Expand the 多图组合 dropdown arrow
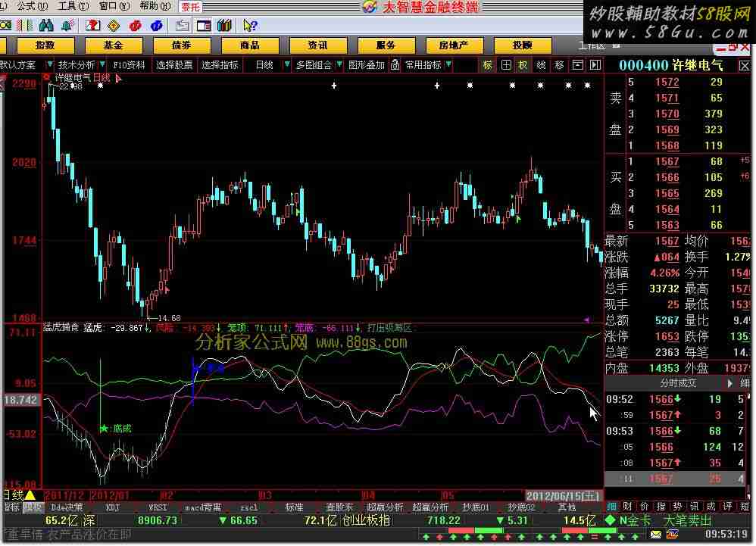The height and width of the screenshot is (546, 756). tap(339, 64)
